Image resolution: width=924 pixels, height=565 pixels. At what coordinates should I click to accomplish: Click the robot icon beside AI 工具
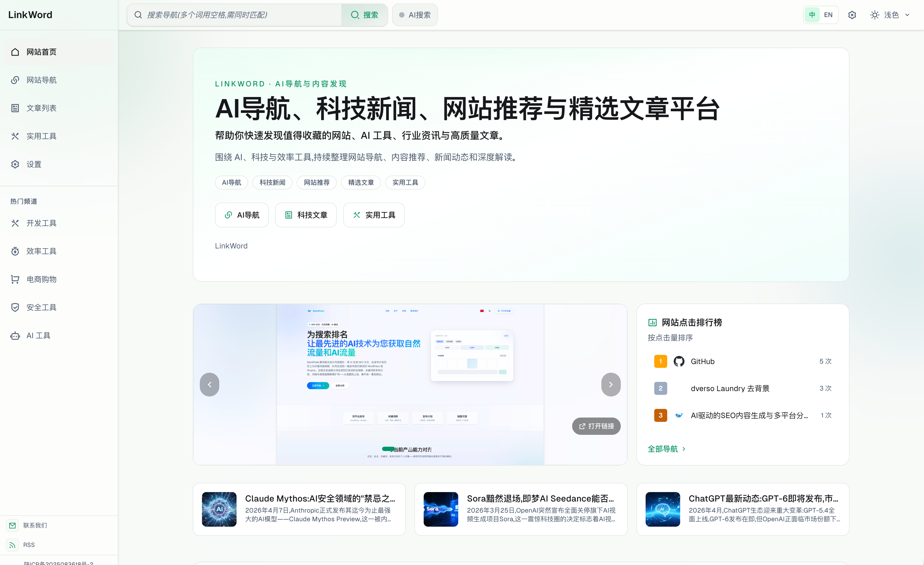[15, 335]
